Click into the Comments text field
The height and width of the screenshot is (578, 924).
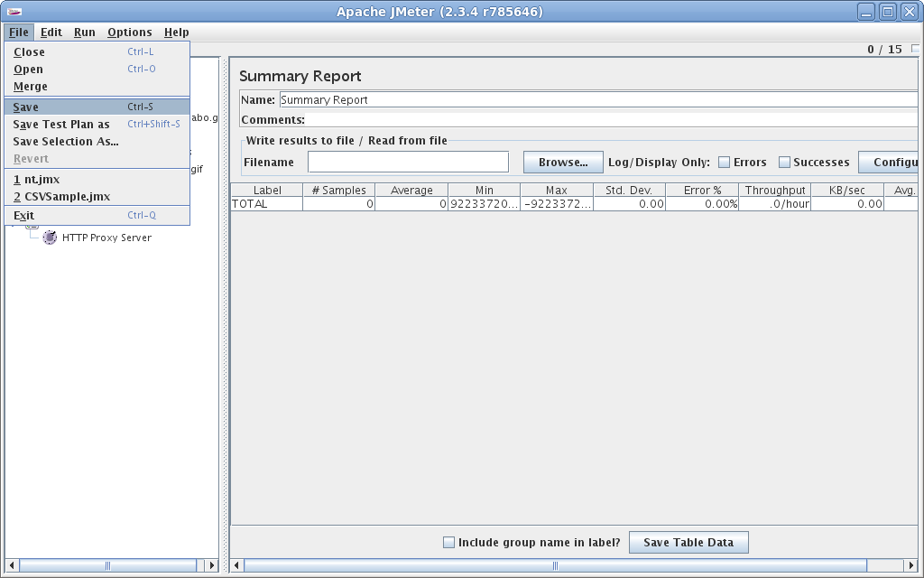pyautogui.click(x=611, y=120)
